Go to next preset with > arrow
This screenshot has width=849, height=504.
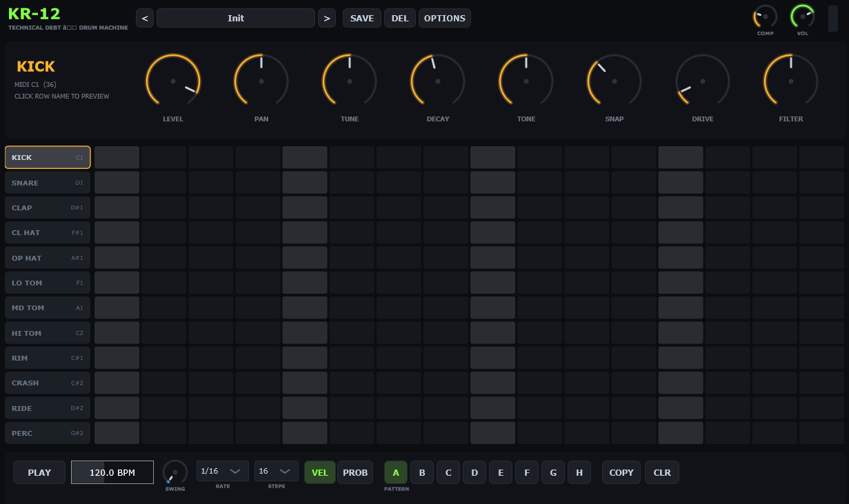[x=327, y=18]
